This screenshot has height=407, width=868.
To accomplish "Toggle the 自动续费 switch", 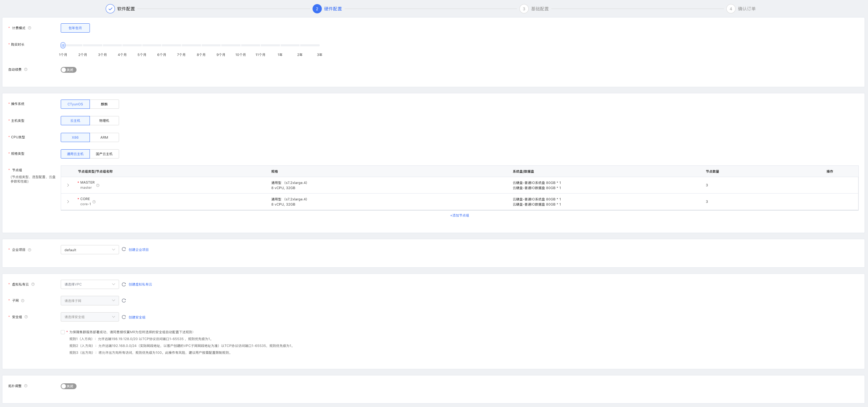I will tap(69, 70).
